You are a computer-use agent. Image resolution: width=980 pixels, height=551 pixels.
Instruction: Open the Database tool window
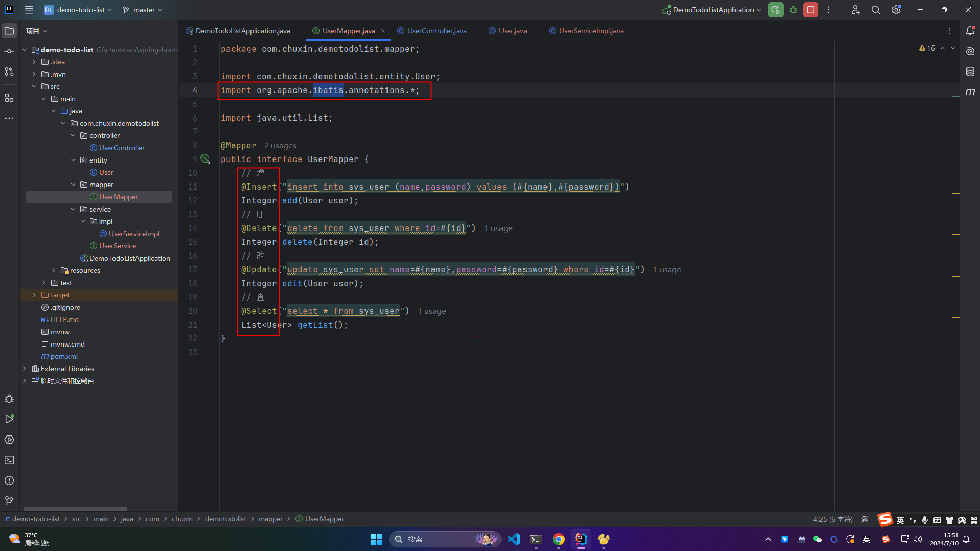click(x=970, y=72)
